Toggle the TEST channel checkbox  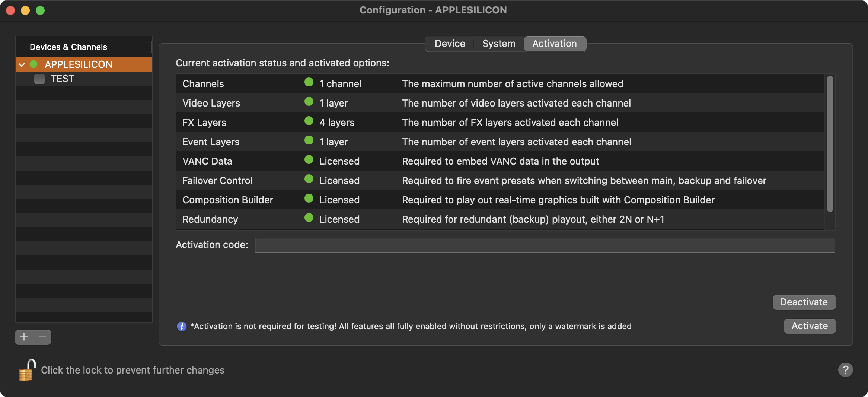[39, 79]
